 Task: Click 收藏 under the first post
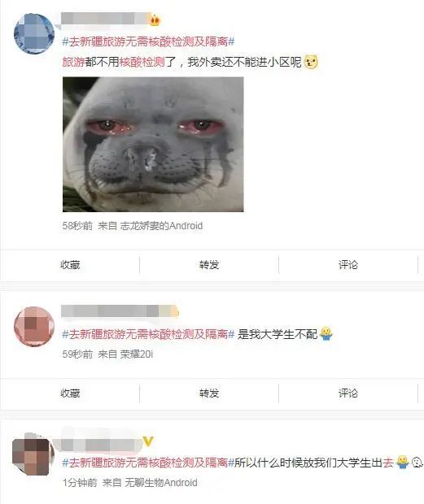[70, 265]
